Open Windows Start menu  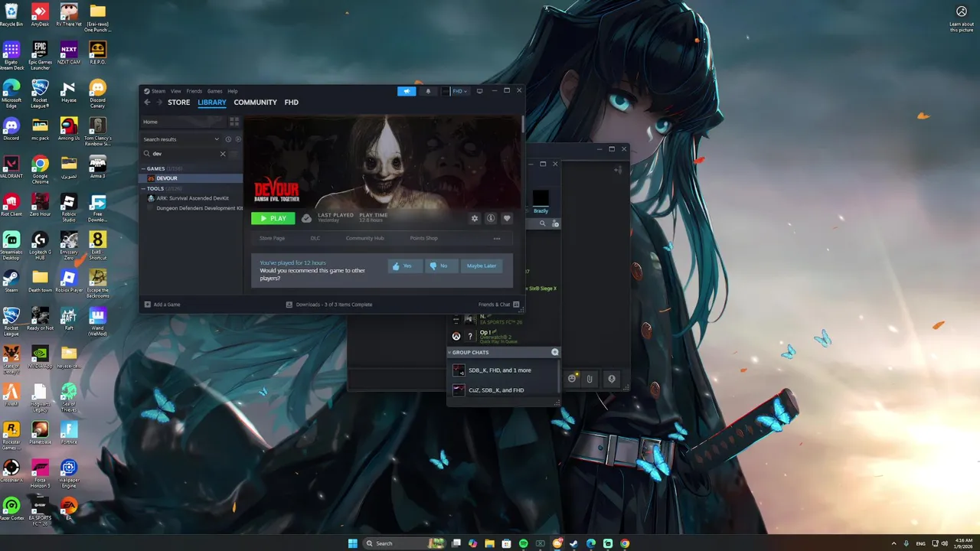pos(352,543)
